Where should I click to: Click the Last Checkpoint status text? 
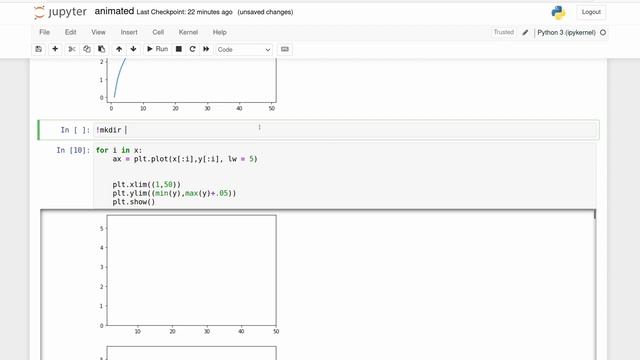tap(184, 12)
